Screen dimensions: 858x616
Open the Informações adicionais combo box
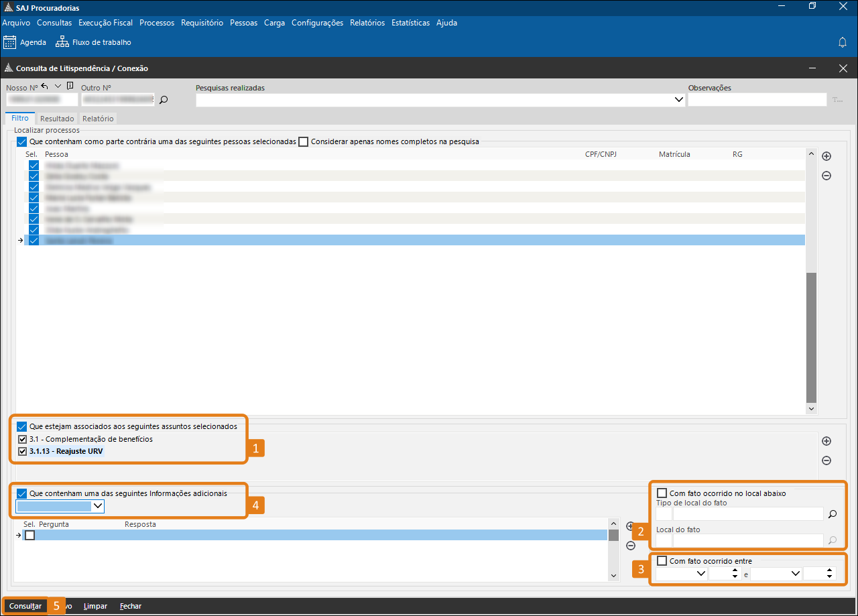click(x=98, y=506)
